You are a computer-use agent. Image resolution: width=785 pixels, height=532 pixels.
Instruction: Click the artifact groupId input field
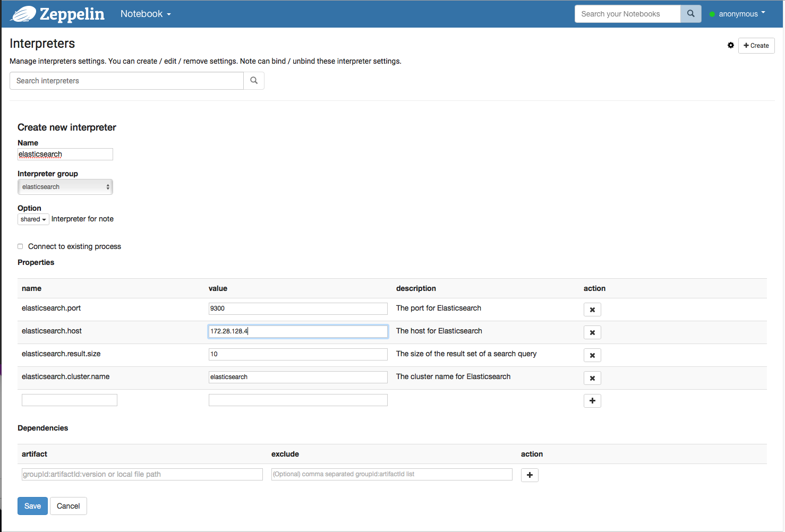coord(142,474)
